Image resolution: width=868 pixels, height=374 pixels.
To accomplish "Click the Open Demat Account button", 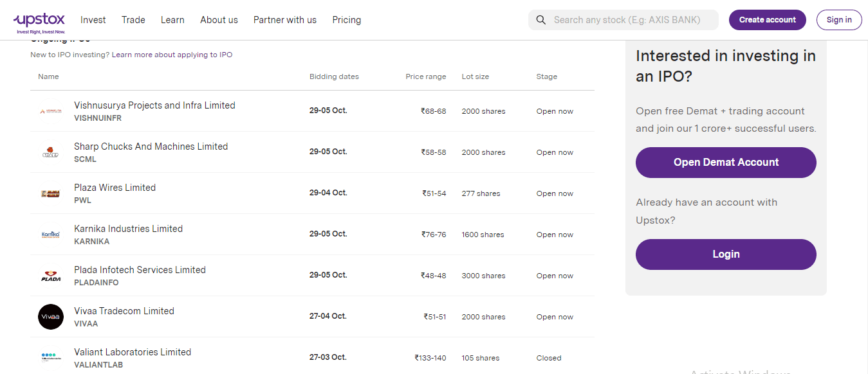I will 726,163.
